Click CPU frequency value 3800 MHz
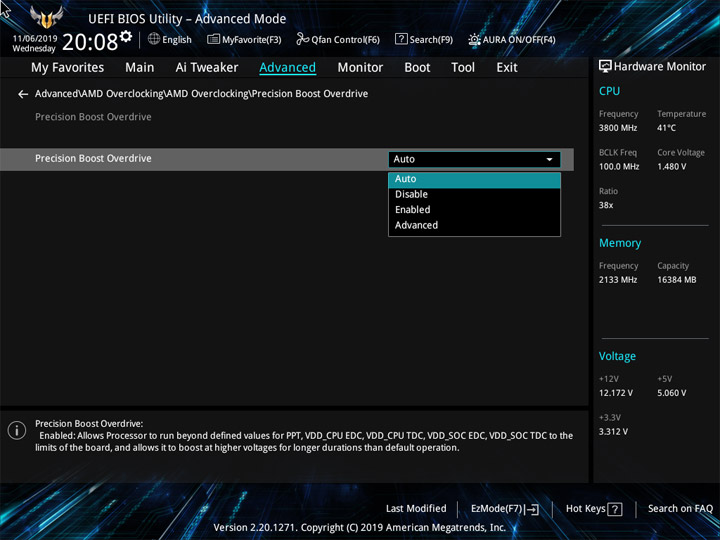The image size is (720, 540). pos(618,128)
